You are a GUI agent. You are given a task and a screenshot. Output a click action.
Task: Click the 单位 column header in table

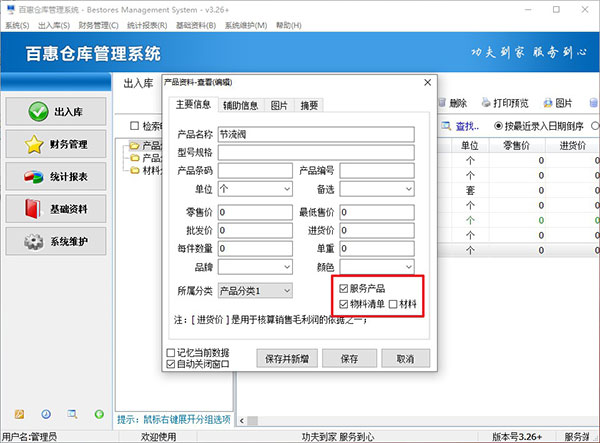coord(470,145)
